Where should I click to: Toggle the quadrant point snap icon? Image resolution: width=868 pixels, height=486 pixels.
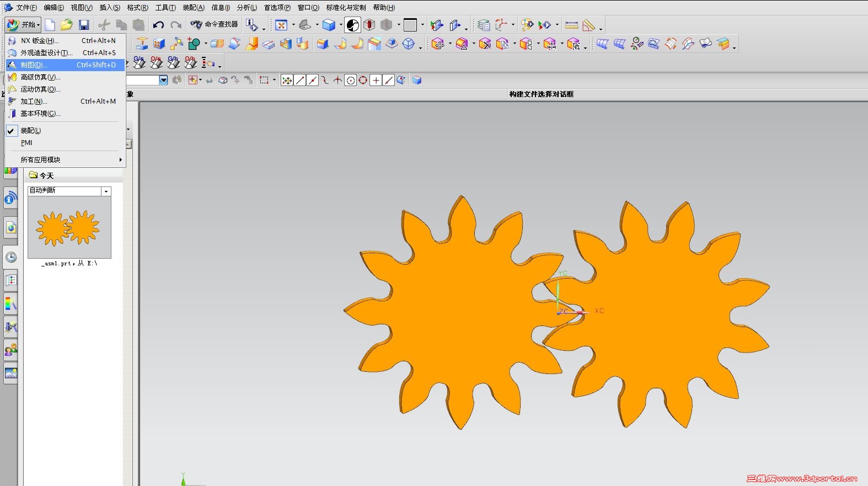tap(363, 81)
